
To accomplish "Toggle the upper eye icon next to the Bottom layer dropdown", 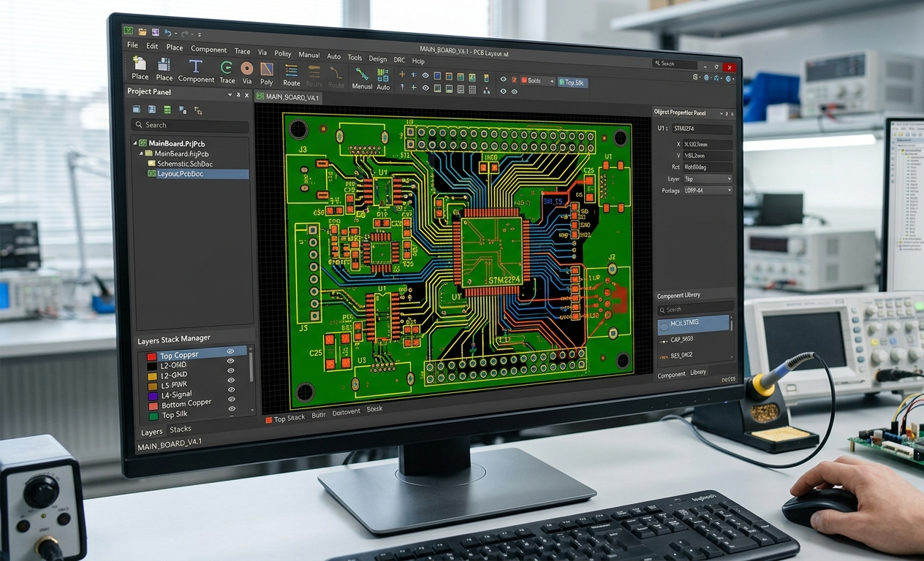I will point(504,79).
